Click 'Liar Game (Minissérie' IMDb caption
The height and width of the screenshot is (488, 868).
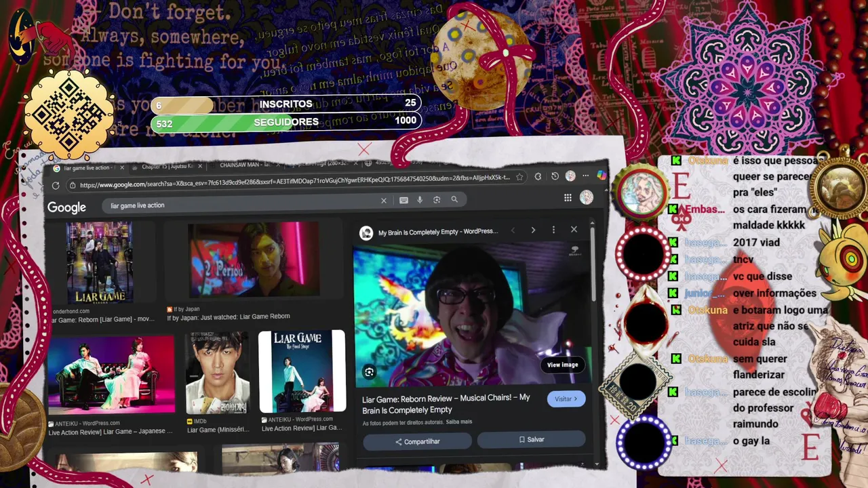(x=218, y=430)
